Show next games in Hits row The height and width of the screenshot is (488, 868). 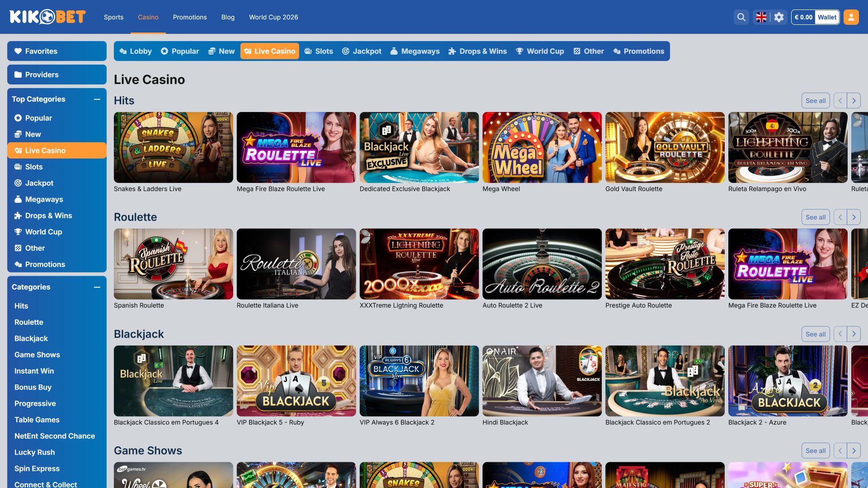coord(854,101)
